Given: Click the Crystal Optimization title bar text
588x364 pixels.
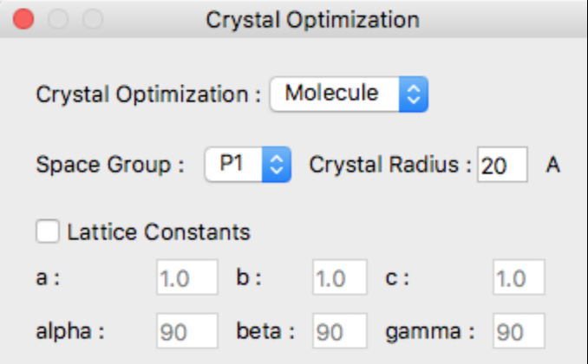Looking at the screenshot, I should (x=312, y=19).
